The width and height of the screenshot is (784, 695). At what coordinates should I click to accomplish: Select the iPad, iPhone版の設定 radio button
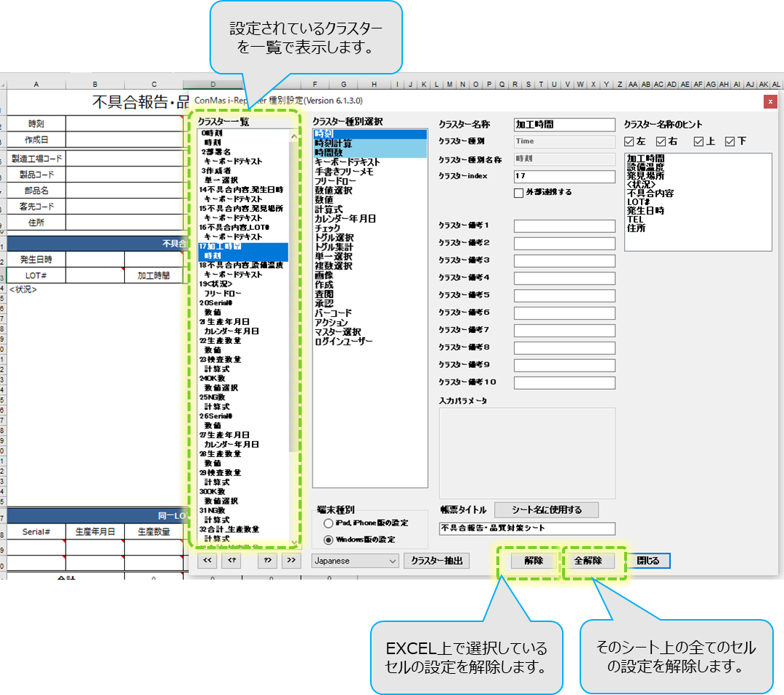click(328, 523)
